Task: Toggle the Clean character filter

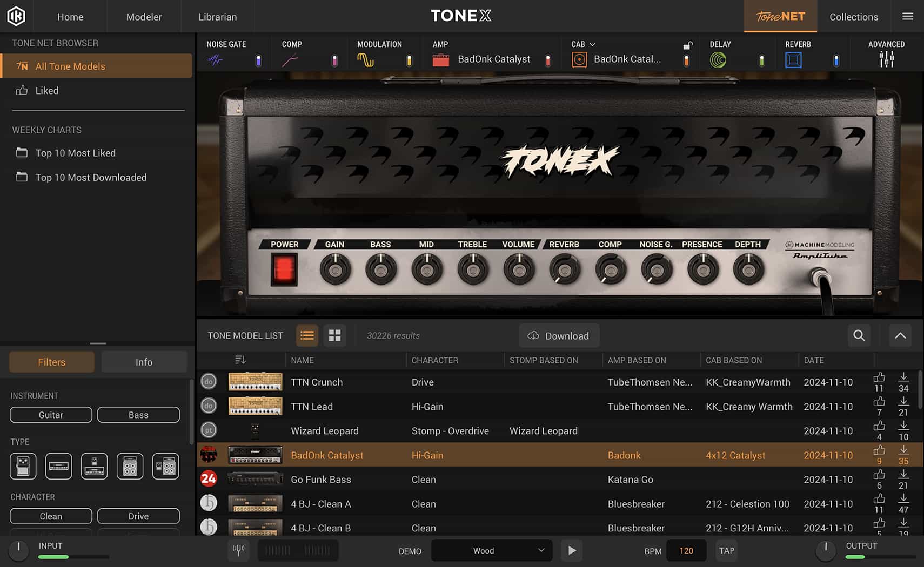Action: [50, 516]
